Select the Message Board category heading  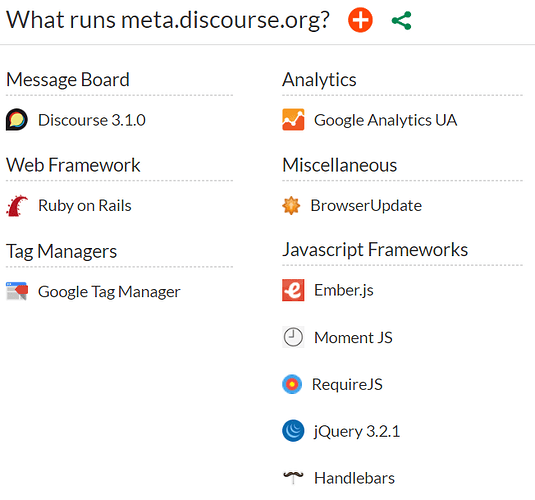[68, 80]
